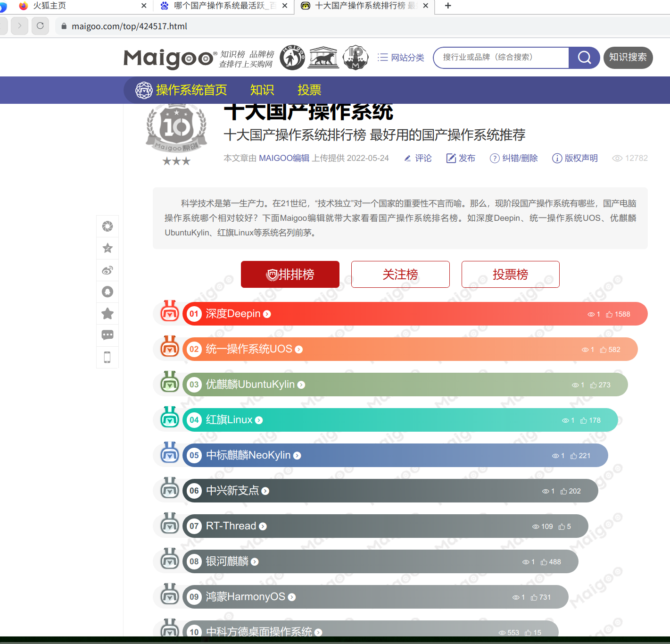This screenshot has height=644, width=670.
Task: Click the camera aperture share icon
Action: (x=107, y=226)
